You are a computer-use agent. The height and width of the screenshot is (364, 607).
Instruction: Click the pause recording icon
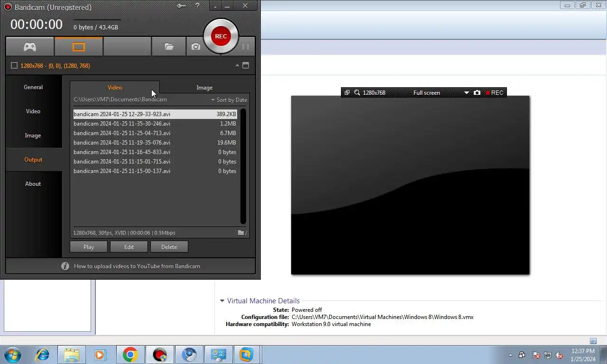point(245,46)
